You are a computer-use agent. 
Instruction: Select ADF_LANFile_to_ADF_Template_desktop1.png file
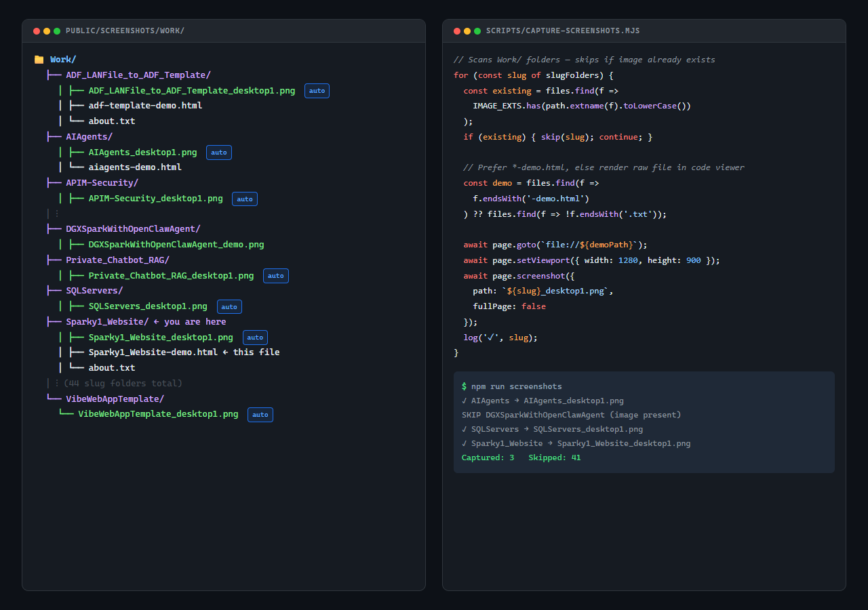pos(192,90)
